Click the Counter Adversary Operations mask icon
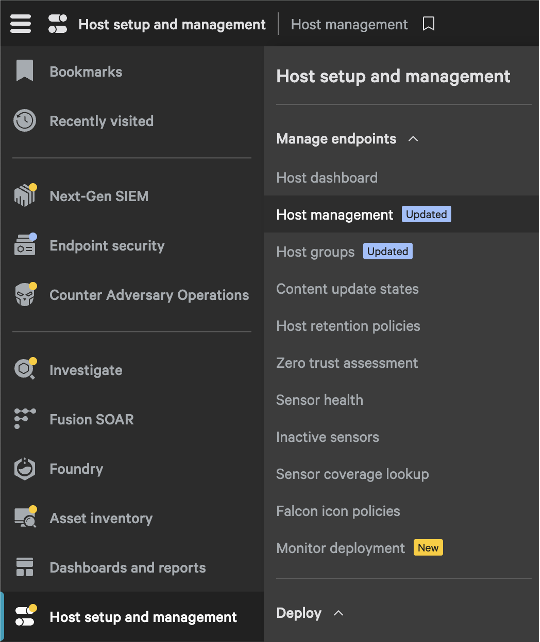The width and height of the screenshot is (540, 642). pos(25,294)
